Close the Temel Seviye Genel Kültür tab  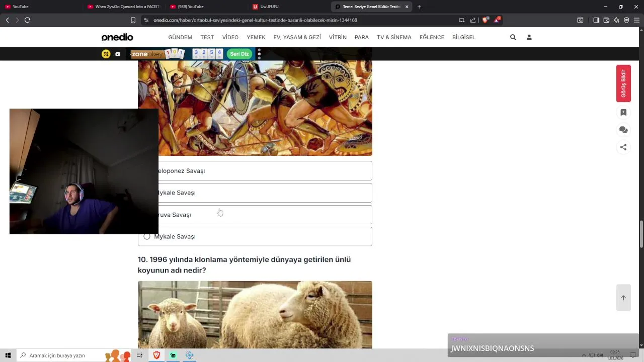coord(407,7)
